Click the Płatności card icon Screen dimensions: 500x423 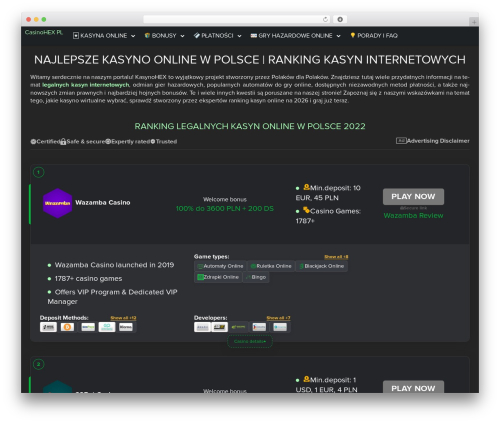coord(197,35)
